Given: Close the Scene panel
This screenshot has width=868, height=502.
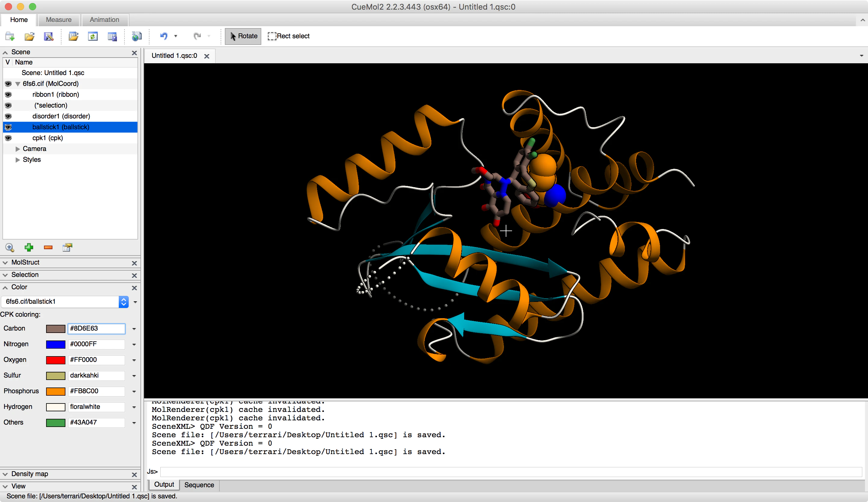Looking at the screenshot, I should [134, 53].
